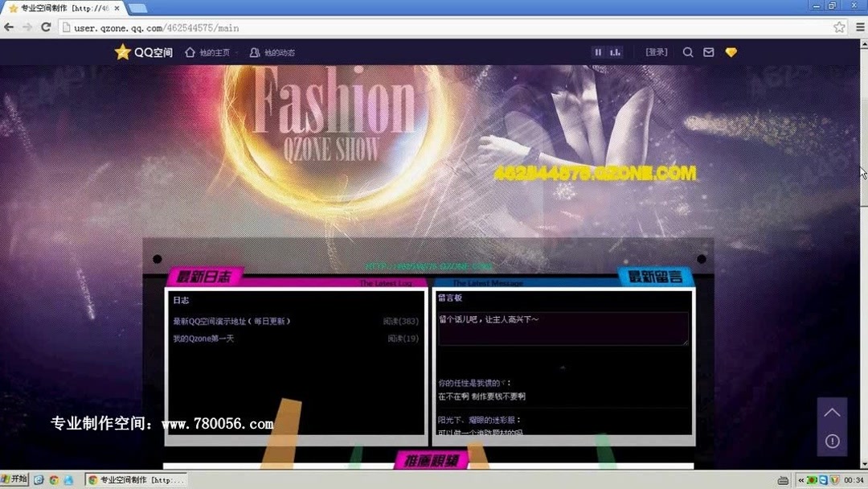This screenshot has height=489, width=868.
Task: Open messages via the envelope icon
Action: click(709, 51)
